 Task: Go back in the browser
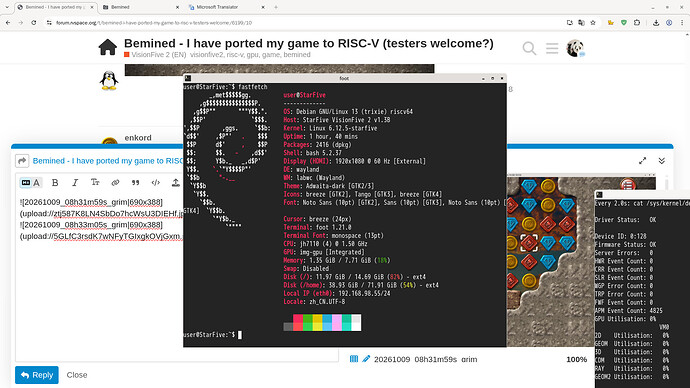tap(8, 22)
